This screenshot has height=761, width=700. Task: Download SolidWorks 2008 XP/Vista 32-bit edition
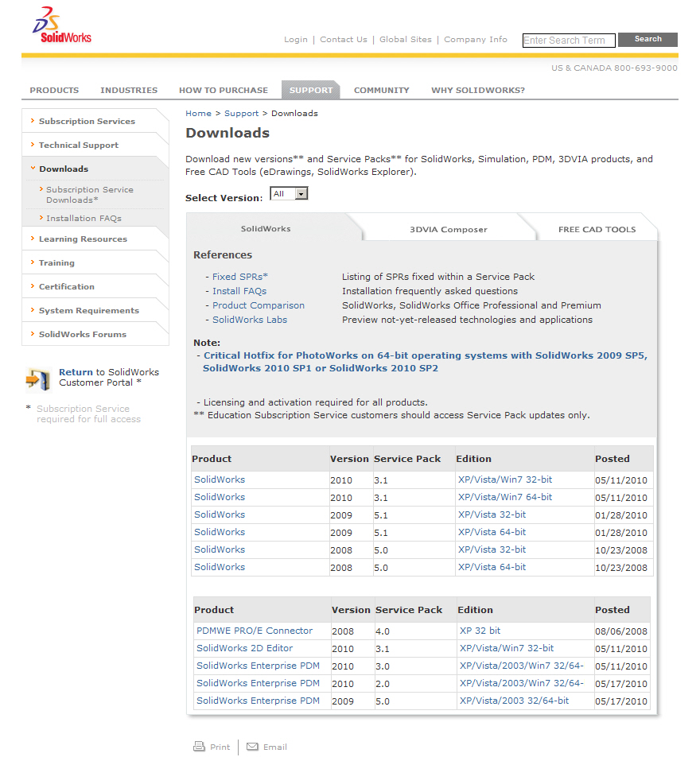coord(492,549)
